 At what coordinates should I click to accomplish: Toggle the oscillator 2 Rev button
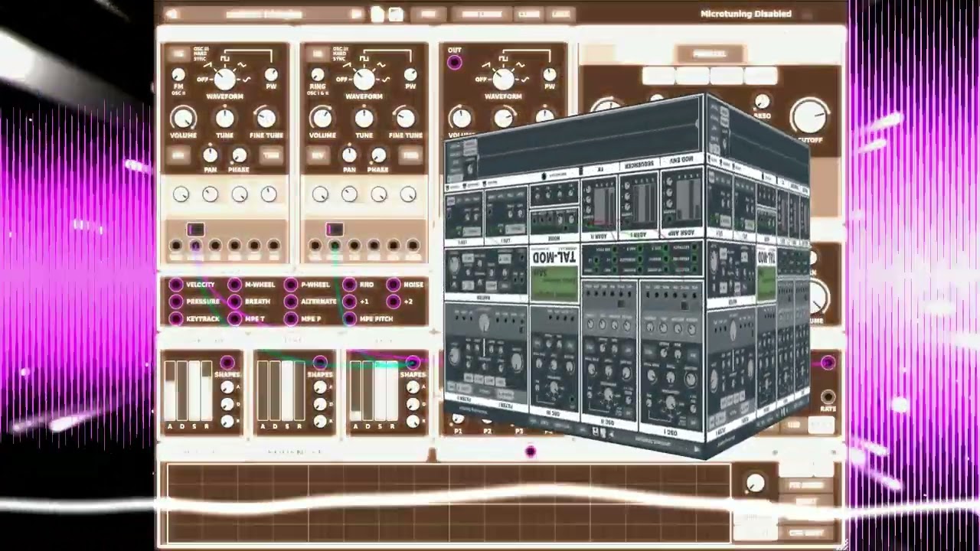click(x=318, y=155)
